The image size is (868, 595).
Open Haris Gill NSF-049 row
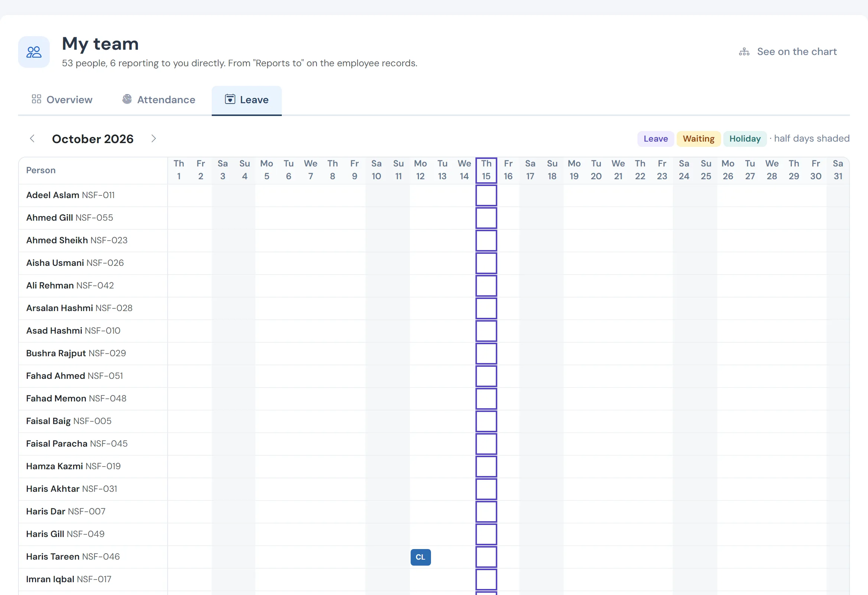(x=434, y=534)
